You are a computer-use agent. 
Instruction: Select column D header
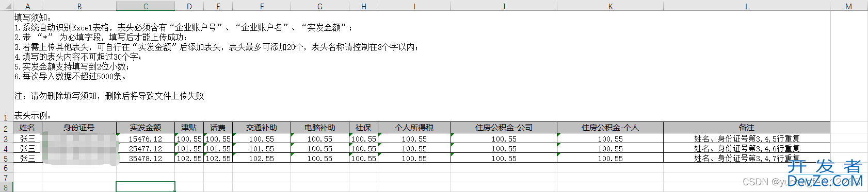click(x=189, y=6)
